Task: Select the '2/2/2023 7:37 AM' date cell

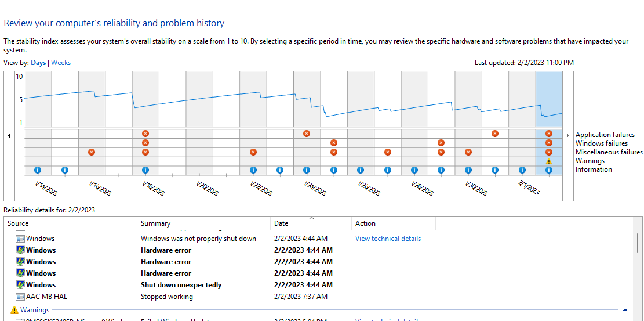Action: pos(301,296)
